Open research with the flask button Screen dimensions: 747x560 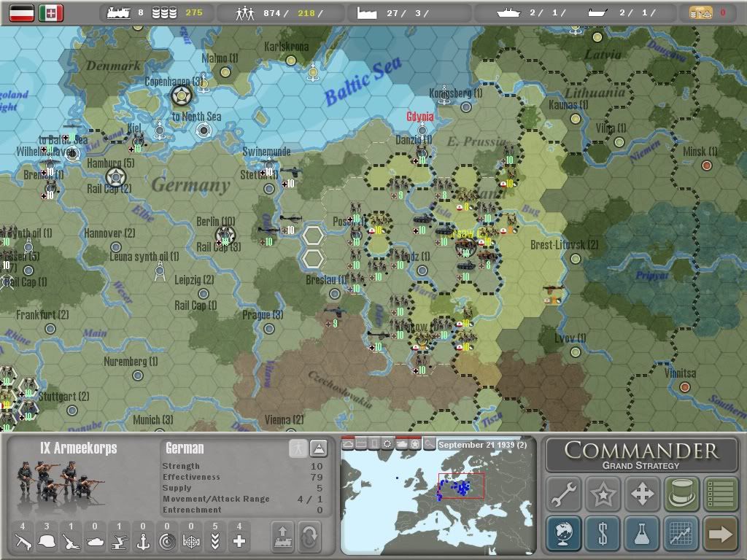[642, 533]
